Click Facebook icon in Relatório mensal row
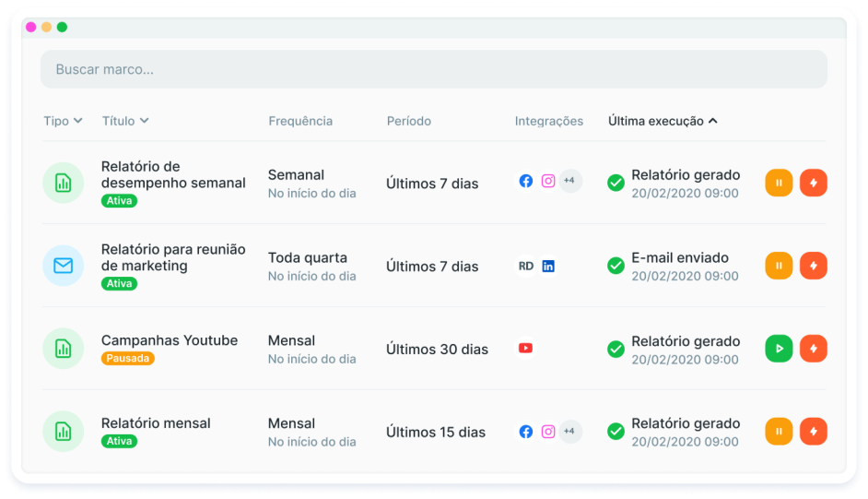Screen dimensions: 868x499 tap(525, 432)
